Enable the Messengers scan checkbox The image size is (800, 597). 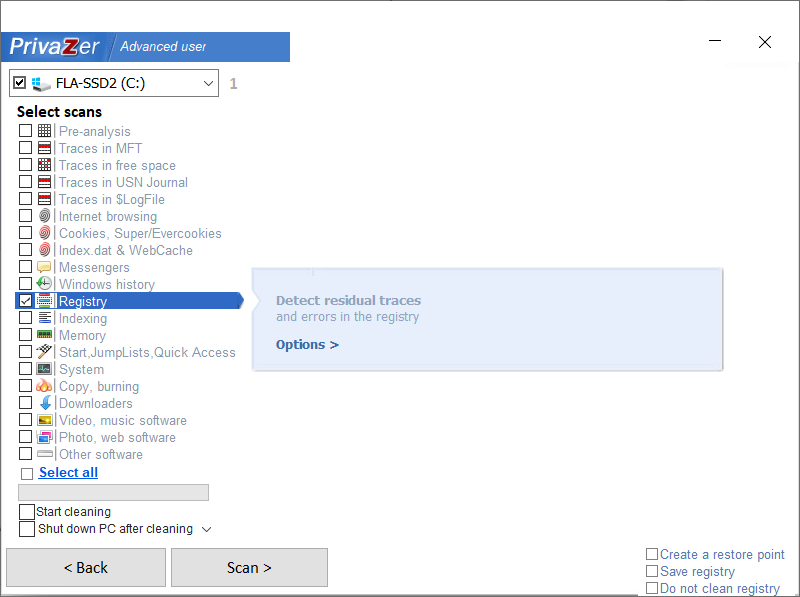click(x=26, y=267)
